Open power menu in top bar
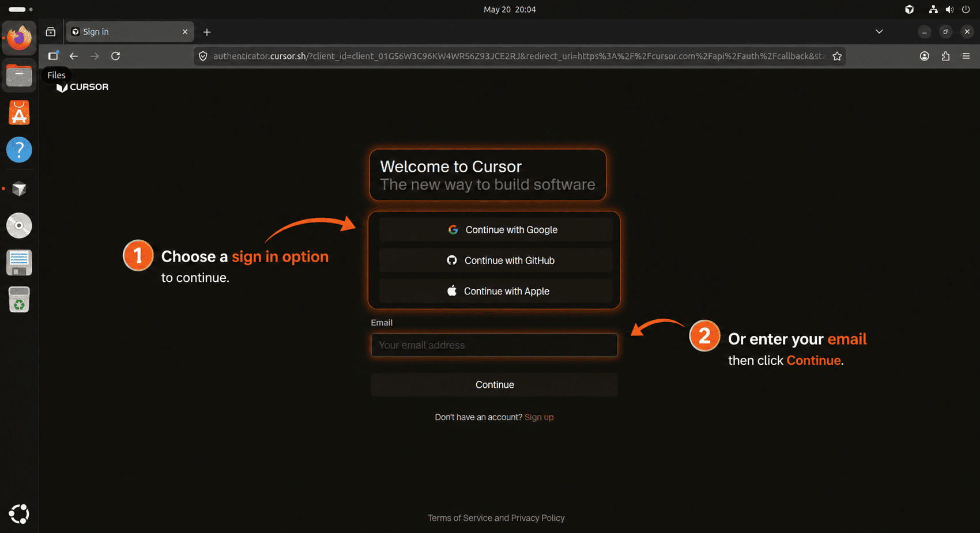980x533 pixels. [966, 9]
